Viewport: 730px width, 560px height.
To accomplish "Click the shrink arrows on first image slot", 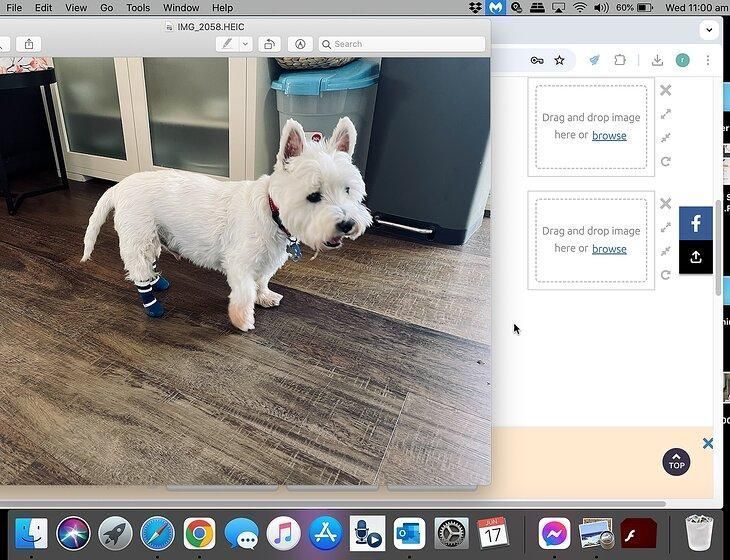I will pos(666,138).
